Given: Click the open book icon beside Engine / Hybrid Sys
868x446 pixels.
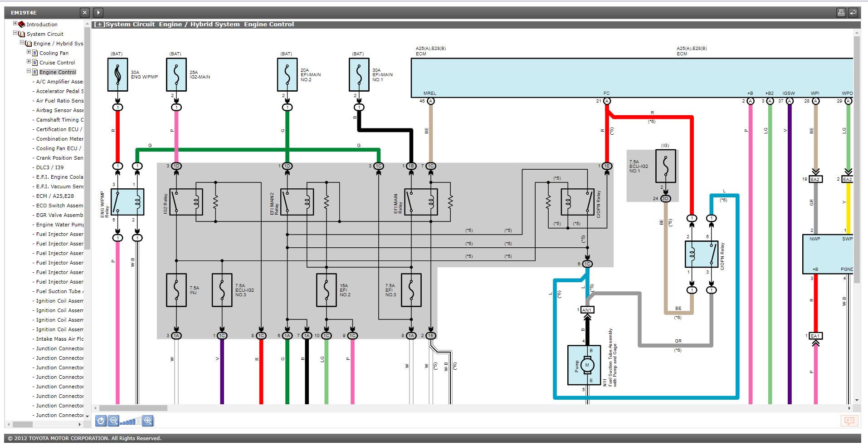Looking at the screenshot, I should click(x=29, y=43).
